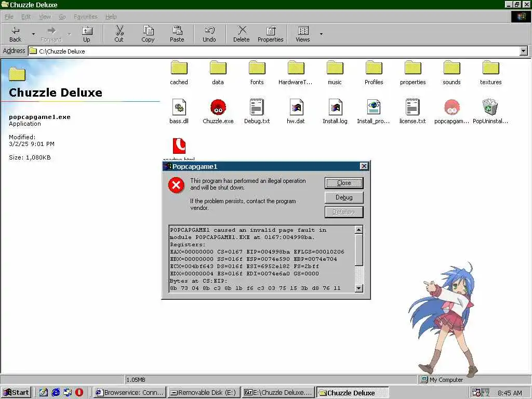The width and height of the screenshot is (532, 399).
Task: Select the hw.dat file
Action: 296,111
